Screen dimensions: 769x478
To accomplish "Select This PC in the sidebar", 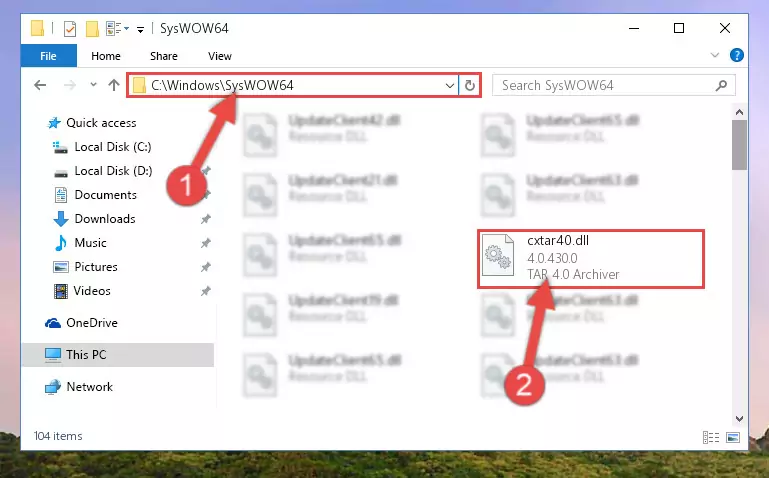I will point(118,354).
